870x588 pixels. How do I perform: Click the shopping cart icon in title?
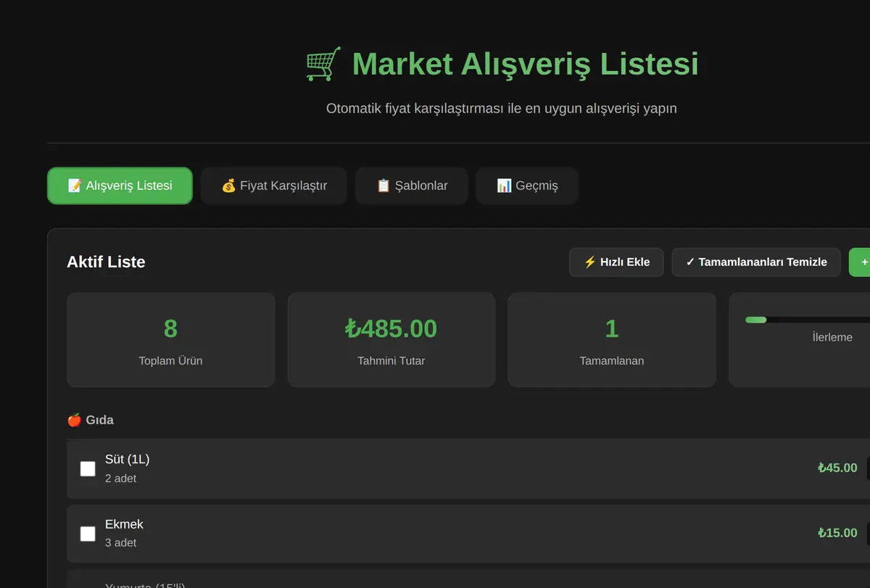pos(323,64)
